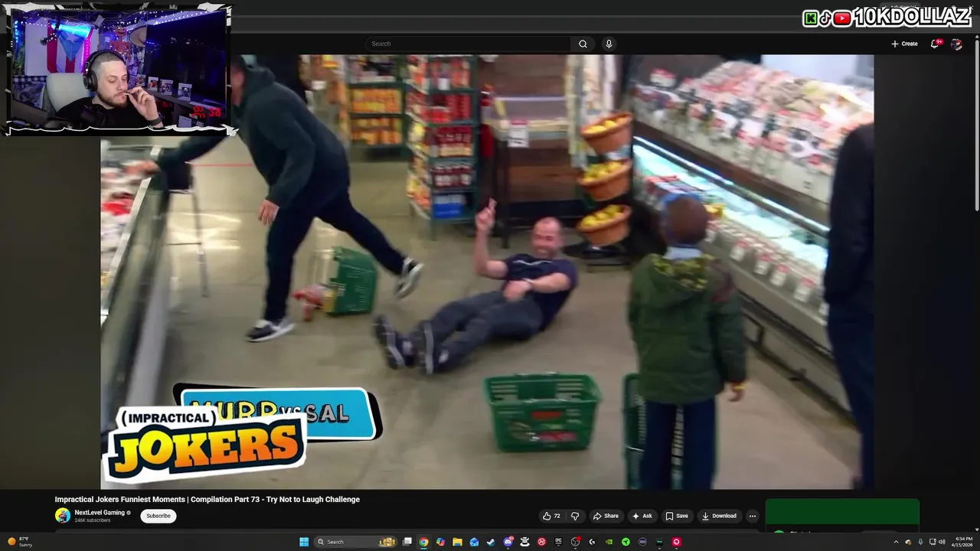Save the video to a playlist
The width and height of the screenshot is (980, 551).
pyautogui.click(x=676, y=516)
